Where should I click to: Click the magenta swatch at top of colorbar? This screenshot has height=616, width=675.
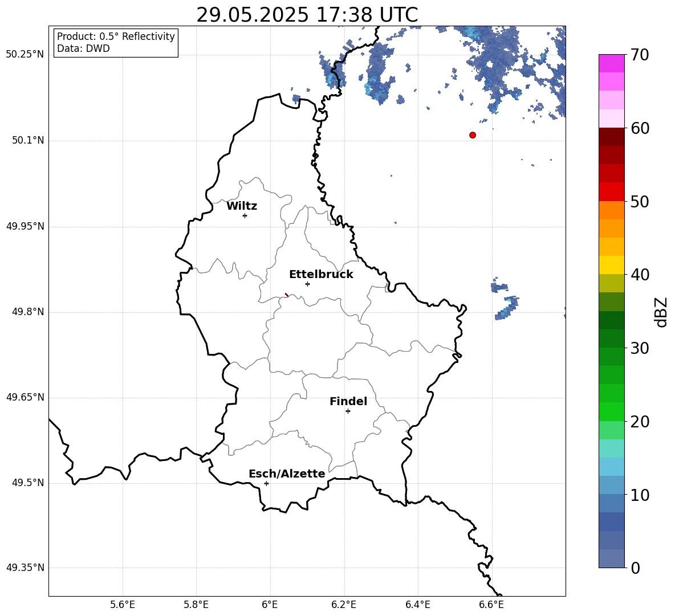[612, 64]
